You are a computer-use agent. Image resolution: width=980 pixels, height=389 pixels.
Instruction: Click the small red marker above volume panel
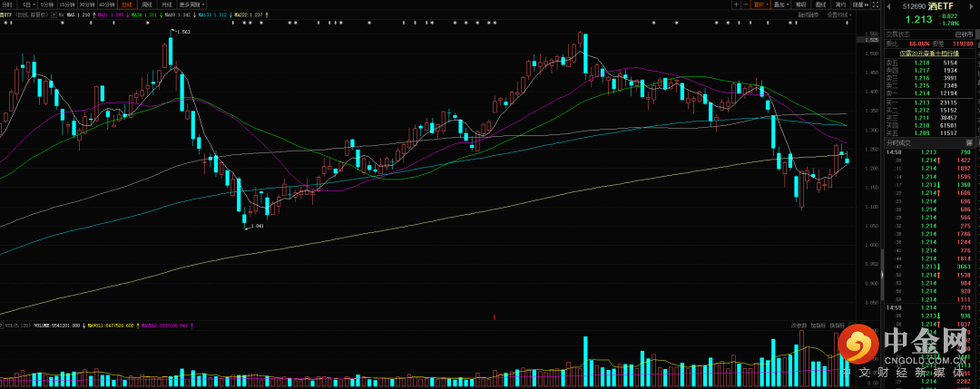pos(495,317)
